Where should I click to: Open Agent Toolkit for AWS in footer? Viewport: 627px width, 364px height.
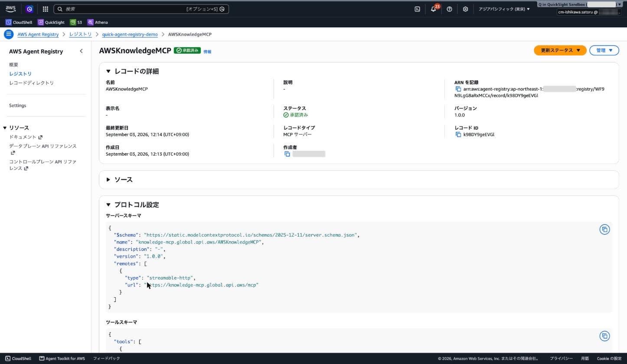62,358
